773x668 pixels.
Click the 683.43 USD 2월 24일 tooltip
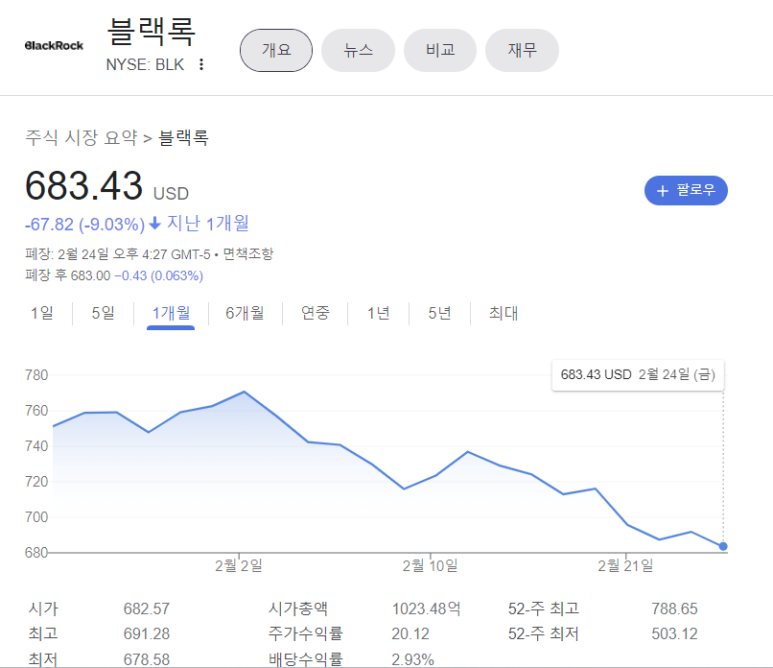638,375
